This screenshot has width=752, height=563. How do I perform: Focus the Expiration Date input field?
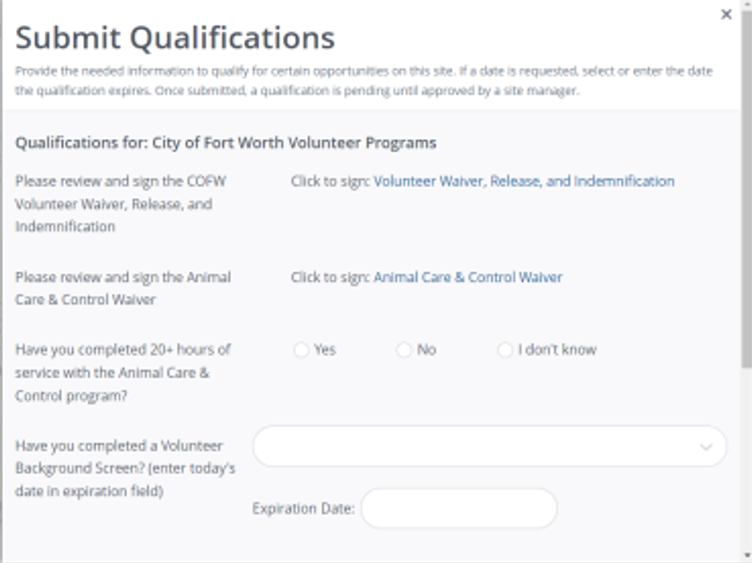pos(458,508)
